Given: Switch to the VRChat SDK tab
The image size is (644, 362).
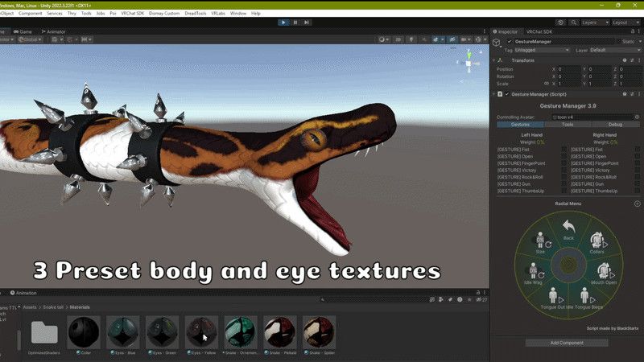Looking at the screenshot, I should (x=539, y=31).
